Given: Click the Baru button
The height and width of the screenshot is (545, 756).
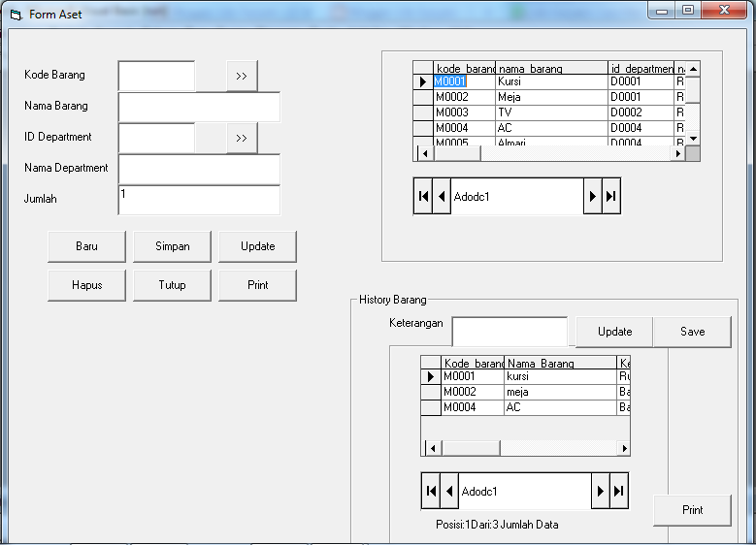Looking at the screenshot, I should pyautogui.click(x=86, y=246).
